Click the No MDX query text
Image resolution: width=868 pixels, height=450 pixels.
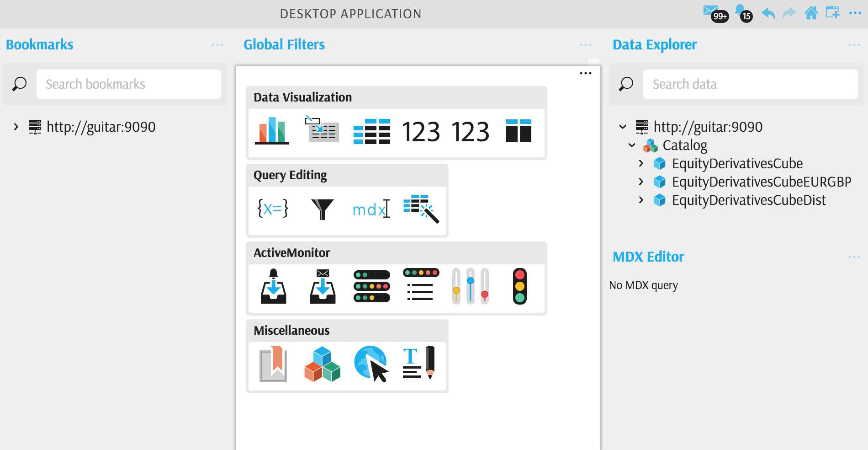pyautogui.click(x=643, y=285)
